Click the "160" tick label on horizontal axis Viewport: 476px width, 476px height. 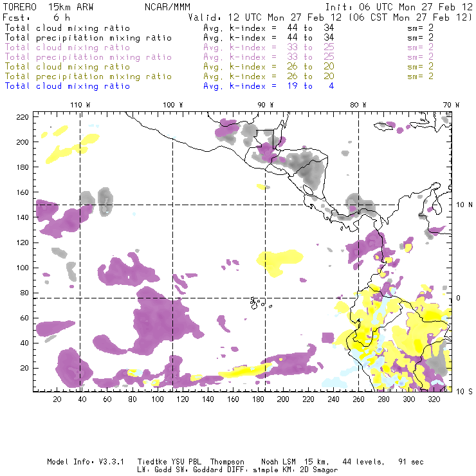233,399
